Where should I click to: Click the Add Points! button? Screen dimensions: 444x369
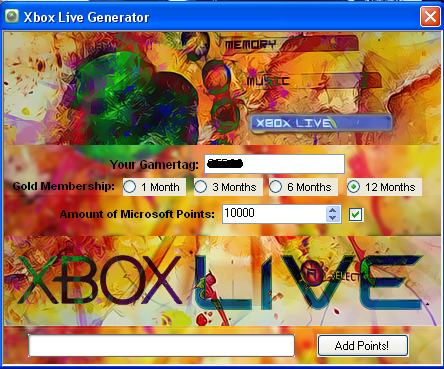pos(363,346)
